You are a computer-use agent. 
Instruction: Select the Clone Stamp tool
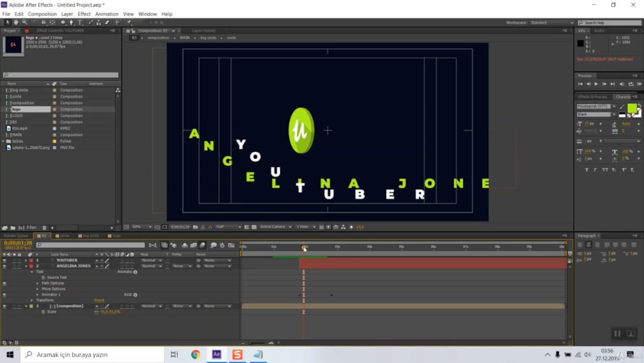pyautogui.click(x=98, y=23)
